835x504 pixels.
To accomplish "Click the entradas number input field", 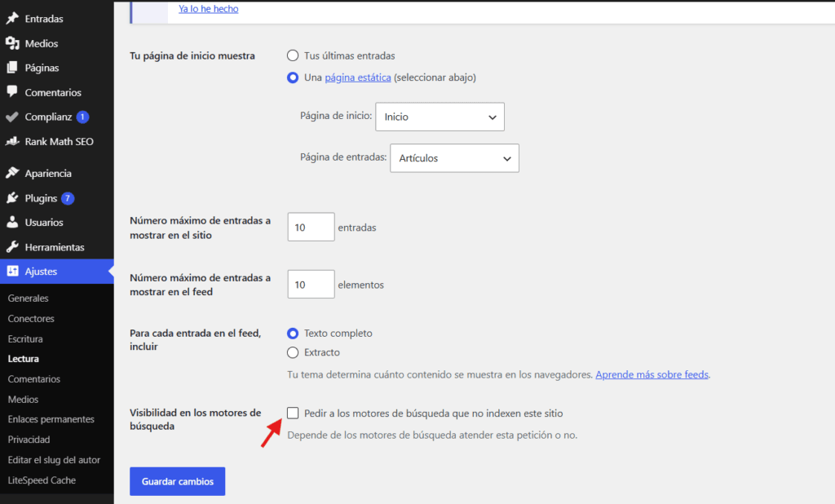I will coord(311,227).
